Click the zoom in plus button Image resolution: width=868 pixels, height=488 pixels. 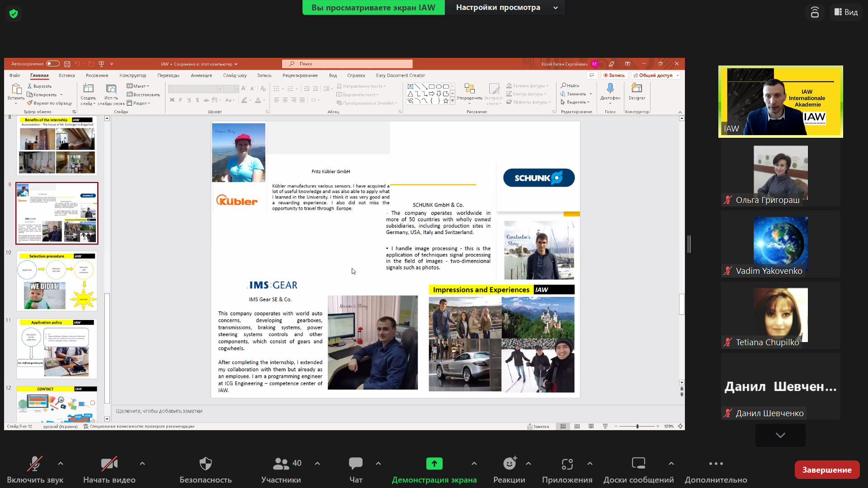[658, 426]
